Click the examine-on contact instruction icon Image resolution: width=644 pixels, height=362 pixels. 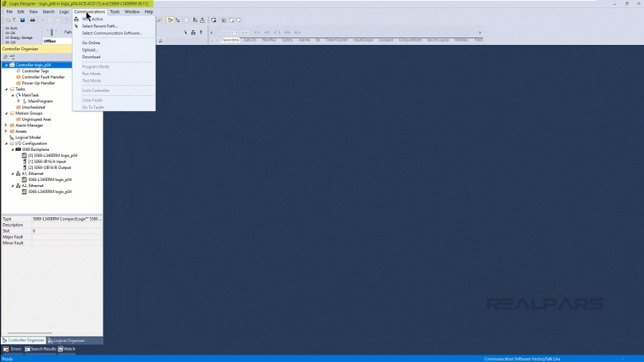click(257, 32)
